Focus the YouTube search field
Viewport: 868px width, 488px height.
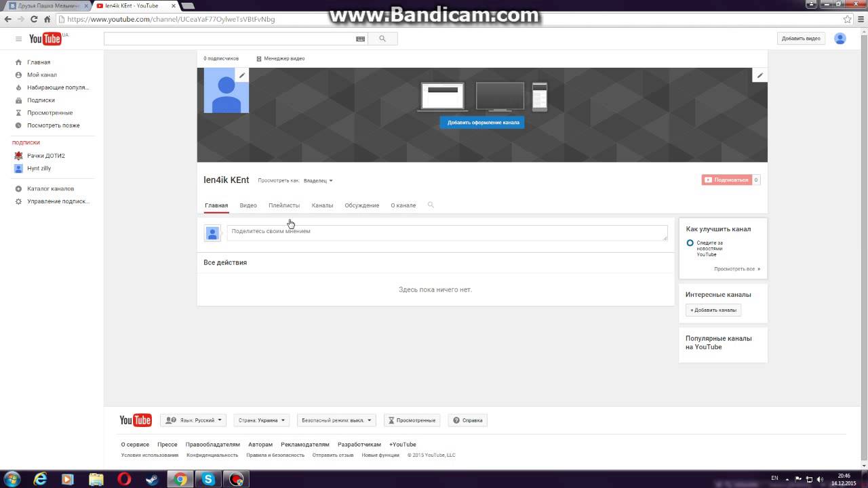229,39
